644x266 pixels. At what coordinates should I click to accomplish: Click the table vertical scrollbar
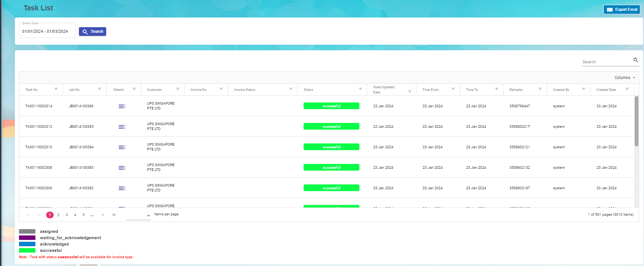coord(636,121)
